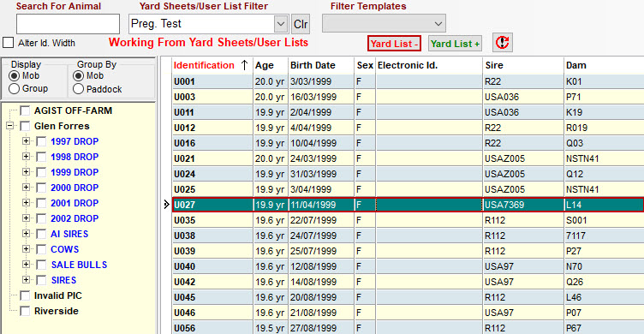Select animal row U046
The image size is (644, 334).
(x=408, y=313)
